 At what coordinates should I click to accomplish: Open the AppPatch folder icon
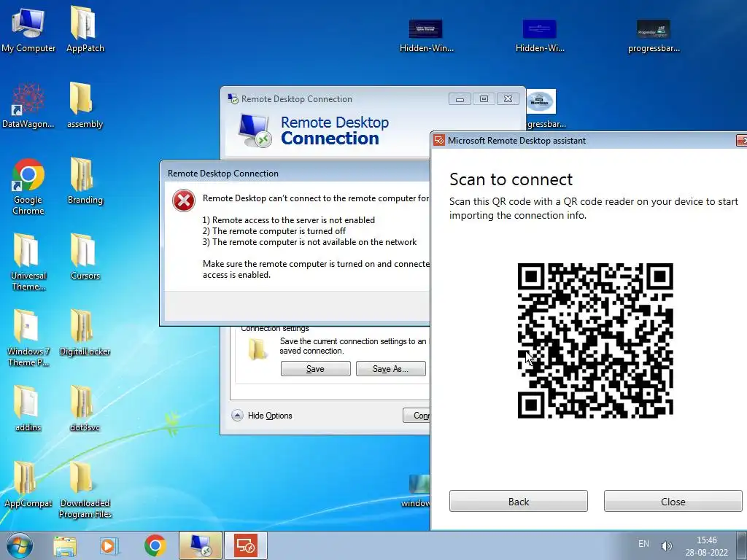click(85, 29)
